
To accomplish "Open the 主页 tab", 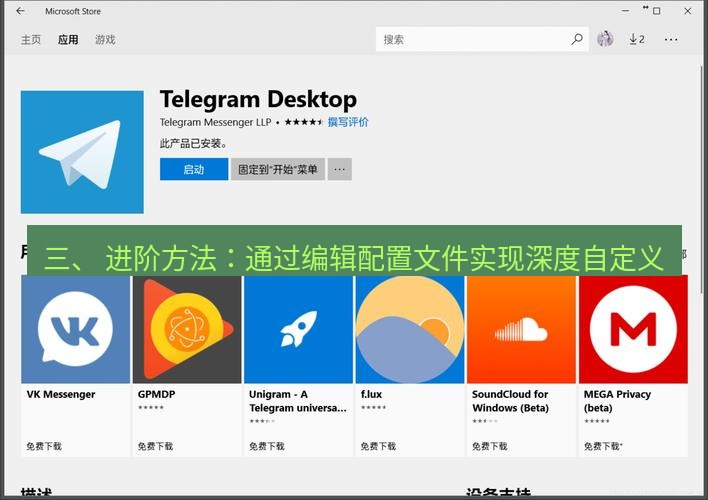I will (x=31, y=40).
